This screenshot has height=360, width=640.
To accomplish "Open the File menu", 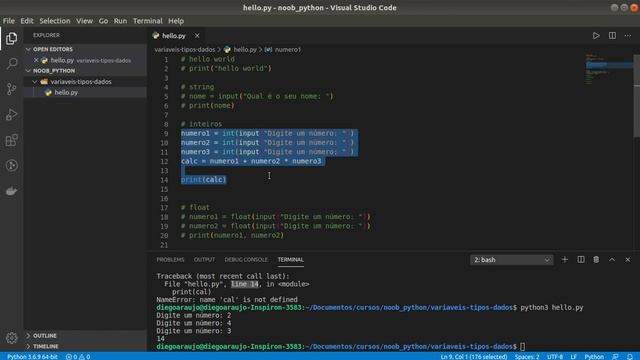I will [x=9, y=21].
